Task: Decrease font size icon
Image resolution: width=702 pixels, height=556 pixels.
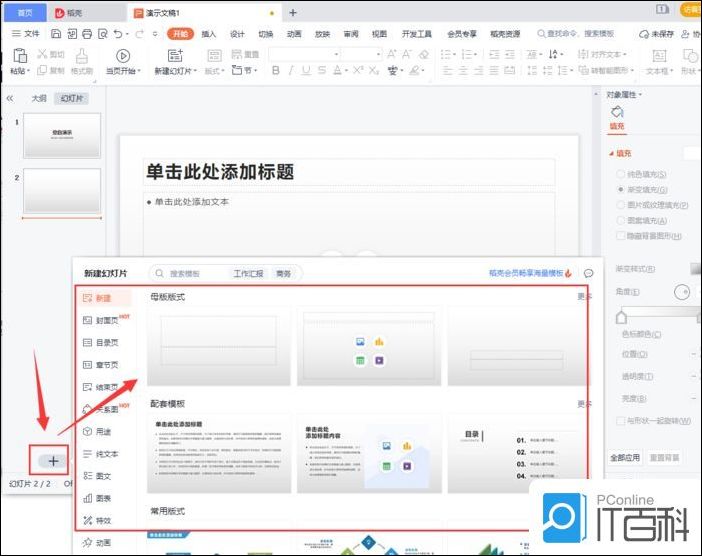Action: point(407,54)
